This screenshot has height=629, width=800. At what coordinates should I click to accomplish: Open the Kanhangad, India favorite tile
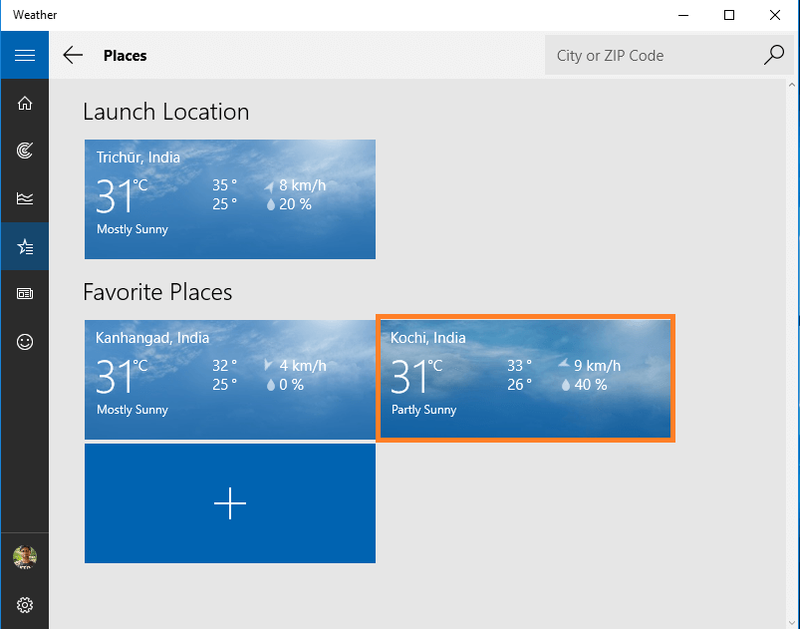(230, 379)
